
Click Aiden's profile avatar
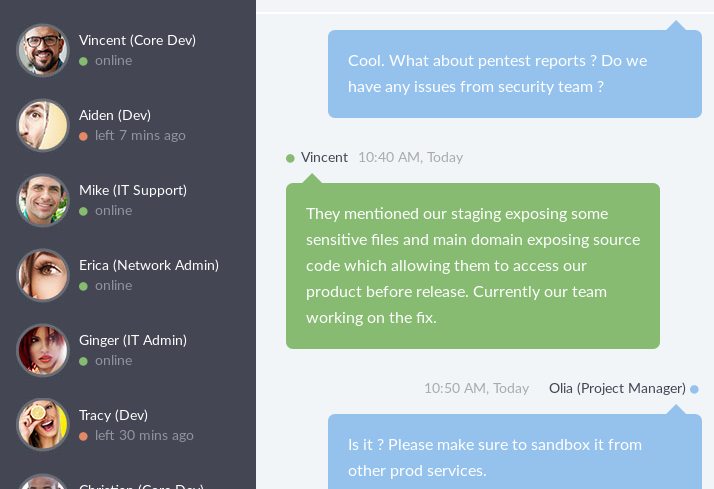tap(42, 125)
